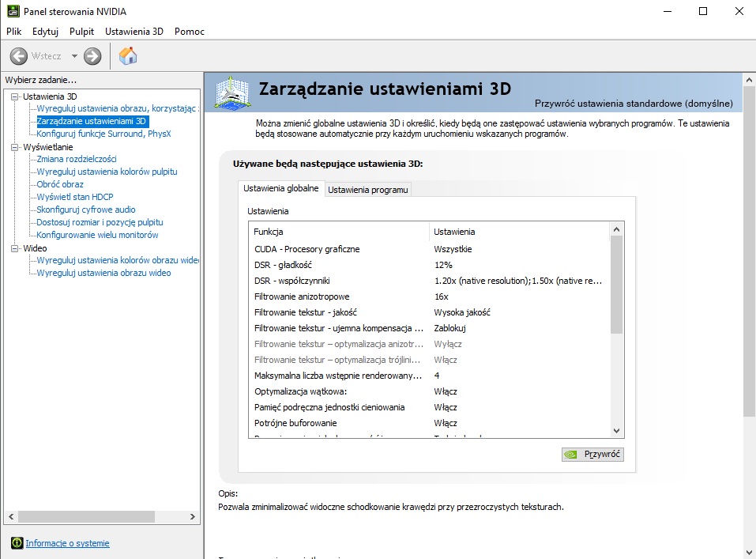Open Wyreguluj ustawienia obrazu, korzystając task
The height and width of the screenshot is (559, 756).
tap(118, 108)
